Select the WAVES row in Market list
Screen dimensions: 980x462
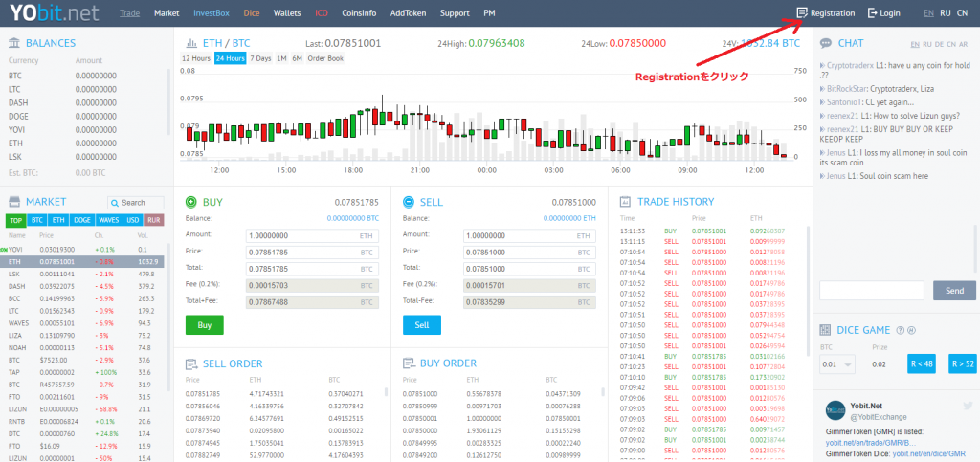tap(84, 323)
